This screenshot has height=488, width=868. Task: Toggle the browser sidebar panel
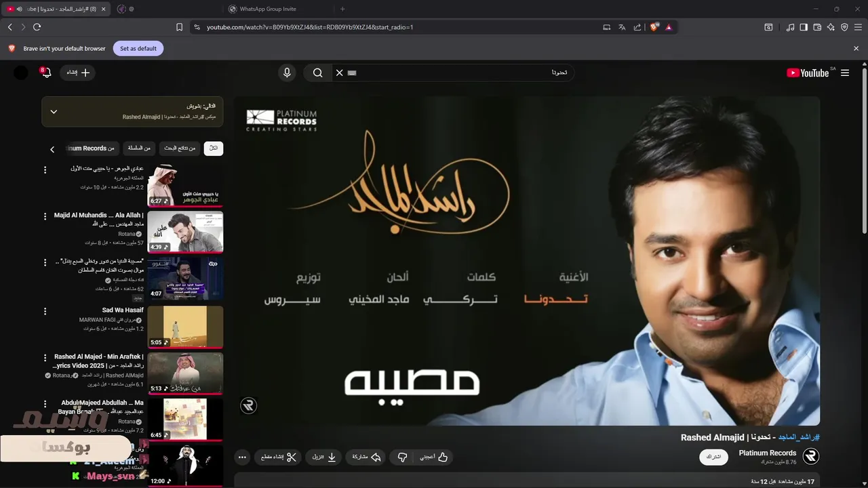804,27
